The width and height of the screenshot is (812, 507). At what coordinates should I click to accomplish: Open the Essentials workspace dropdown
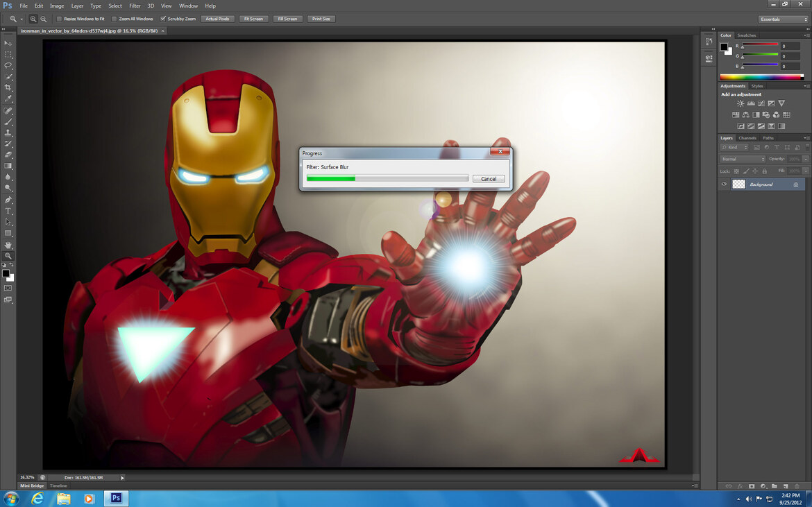(784, 19)
